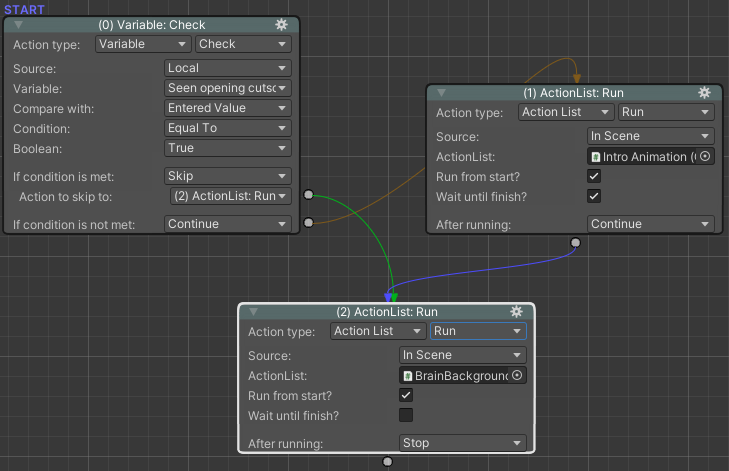The height and width of the screenshot is (471, 729).
Task: Change the Equal To condition dropdown
Action: click(228, 128)
